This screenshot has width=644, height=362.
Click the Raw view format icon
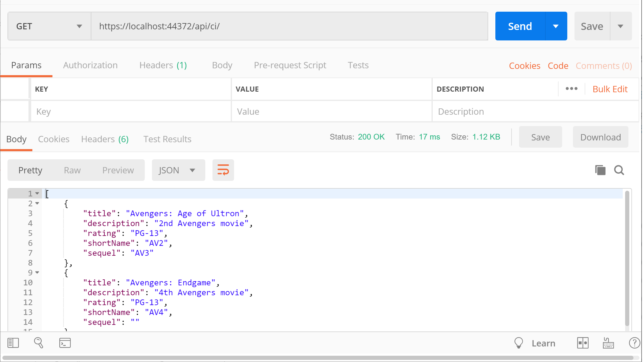[x=72, y=170]
